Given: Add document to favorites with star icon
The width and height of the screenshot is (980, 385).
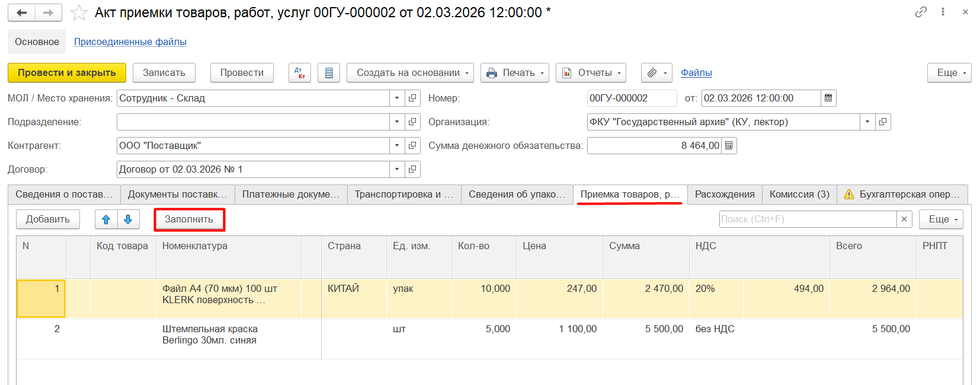Looking at the screenshot, I should click(79, 12).
